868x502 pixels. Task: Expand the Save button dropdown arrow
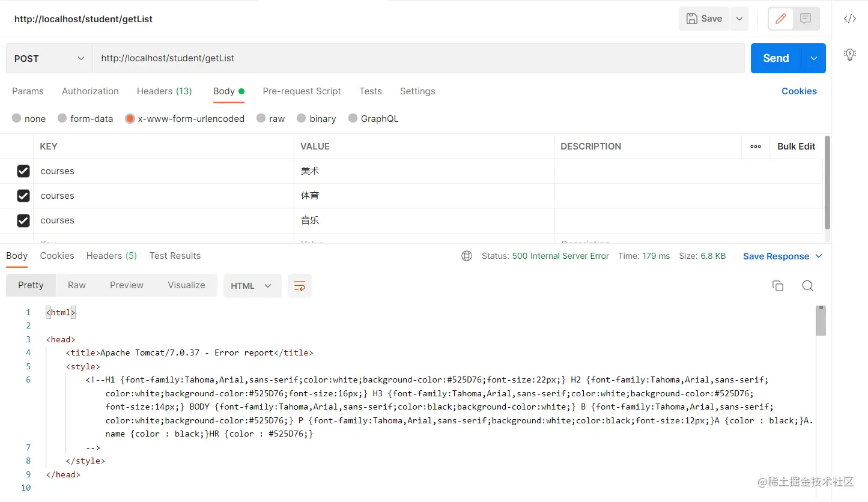click(x=739, y=19)
